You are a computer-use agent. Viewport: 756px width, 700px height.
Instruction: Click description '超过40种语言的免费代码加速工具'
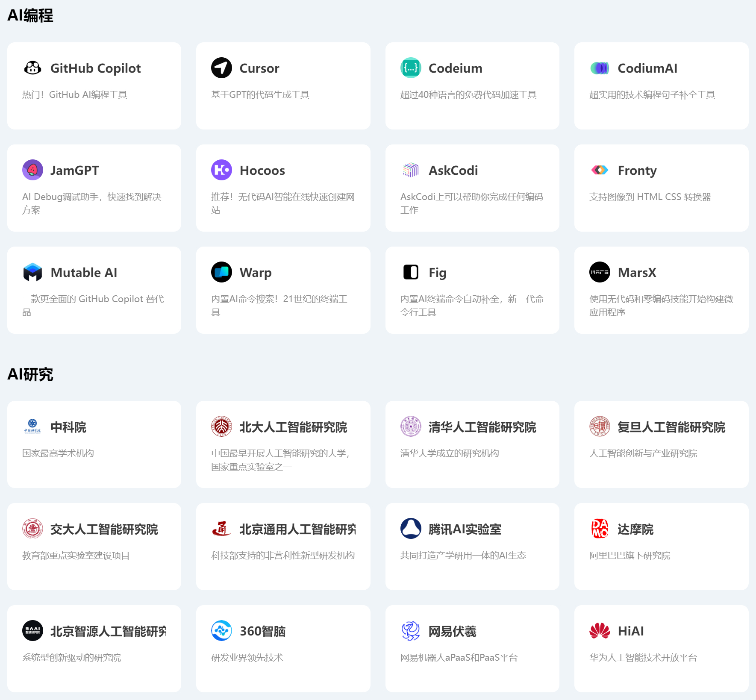(x=468, y=95)
